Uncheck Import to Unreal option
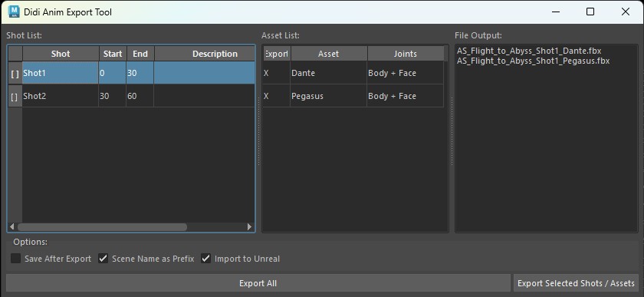Image resolution: width=644 pixels, height=297 pixels. coord(205,259)
